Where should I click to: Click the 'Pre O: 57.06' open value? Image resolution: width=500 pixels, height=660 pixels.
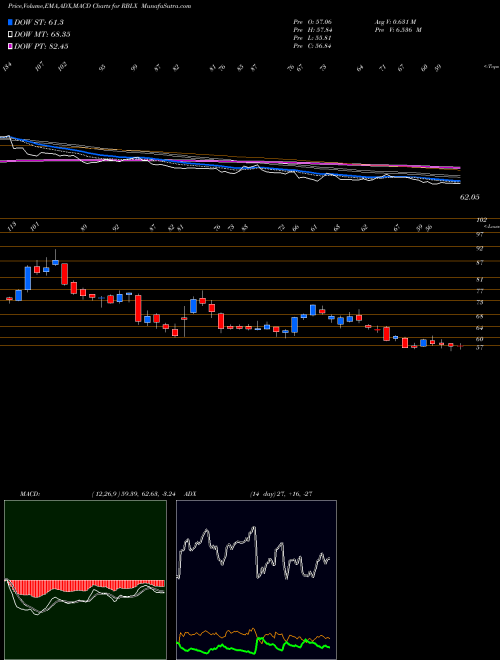313,21
